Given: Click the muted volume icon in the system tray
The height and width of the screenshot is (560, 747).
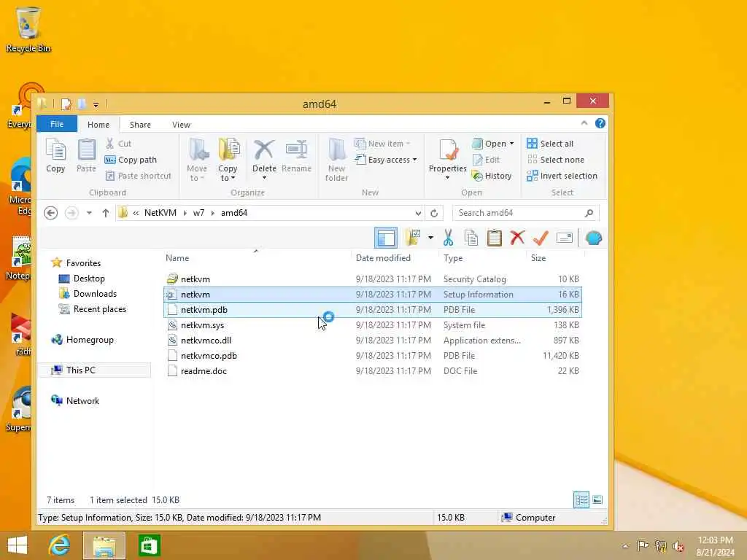Looking at the screenshot, I should click(x=678, y=545).
